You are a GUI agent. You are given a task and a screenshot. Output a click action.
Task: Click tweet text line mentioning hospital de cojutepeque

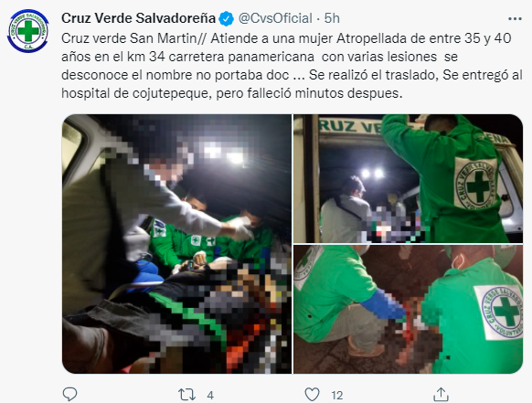coord(232,93)
